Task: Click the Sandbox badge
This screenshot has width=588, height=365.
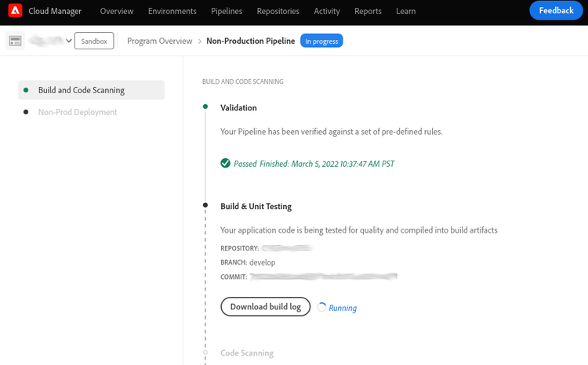Action: [x=94, y=41]
